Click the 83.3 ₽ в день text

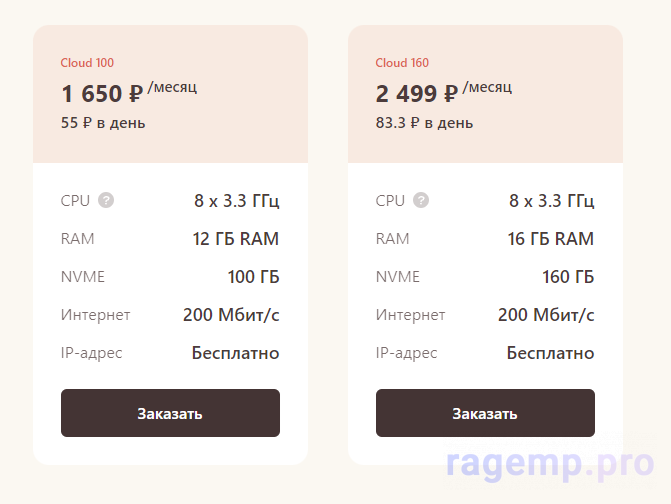coord(424,123)
